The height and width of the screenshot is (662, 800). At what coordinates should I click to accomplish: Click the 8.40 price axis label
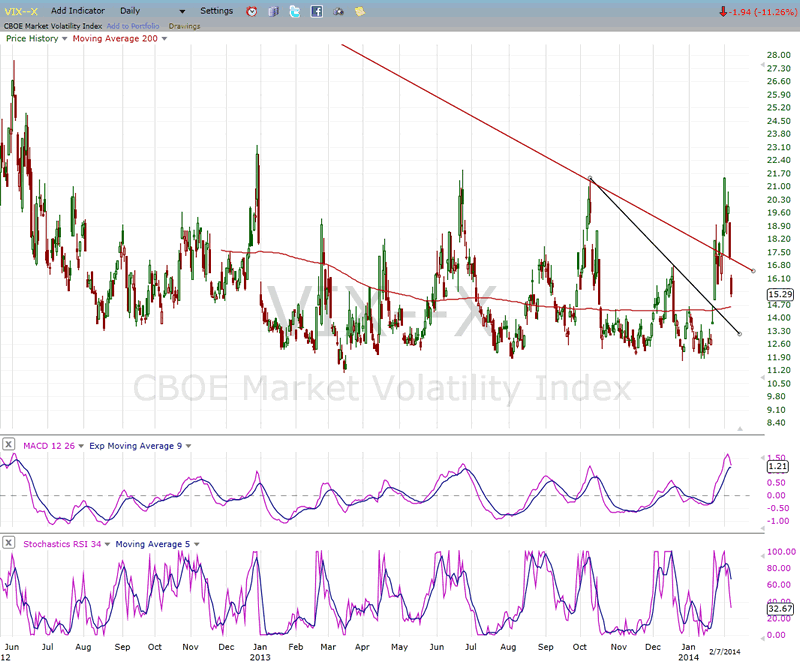(776, 423)
